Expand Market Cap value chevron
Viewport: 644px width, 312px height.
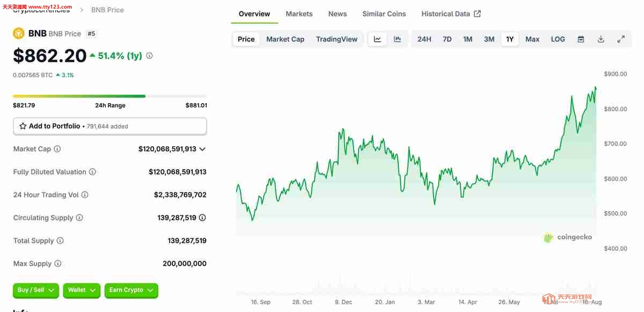click(x=202, y=149)
